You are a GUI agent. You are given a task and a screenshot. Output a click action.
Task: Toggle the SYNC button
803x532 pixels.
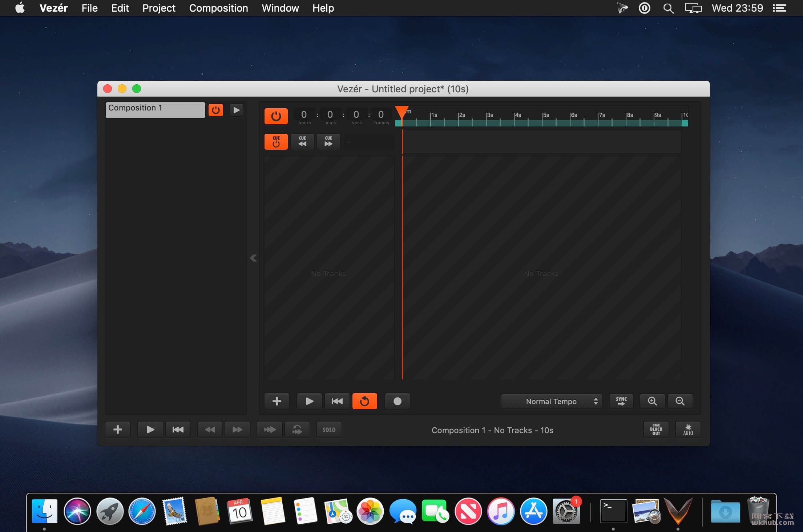tap(621, 401)
